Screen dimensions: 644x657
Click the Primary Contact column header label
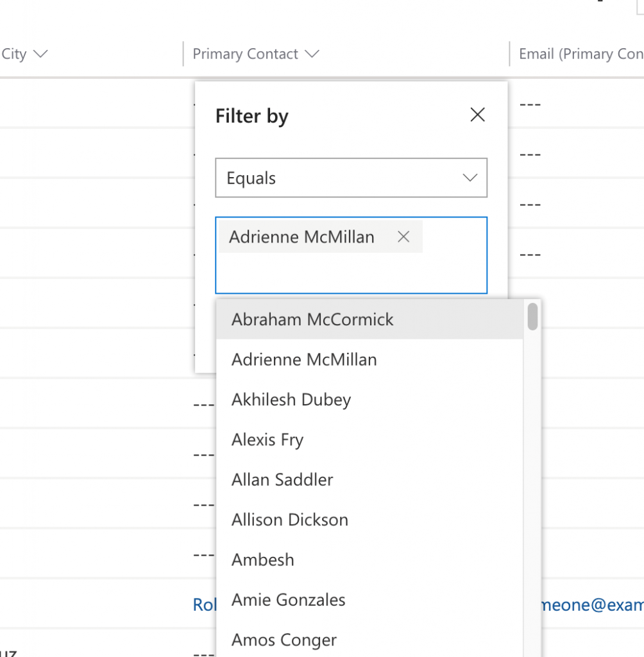[245, 54]
